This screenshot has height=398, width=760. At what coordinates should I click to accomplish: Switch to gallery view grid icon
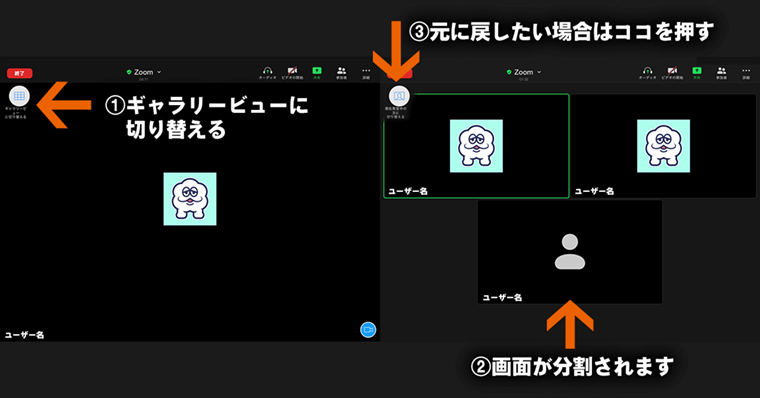click(19, 96)
